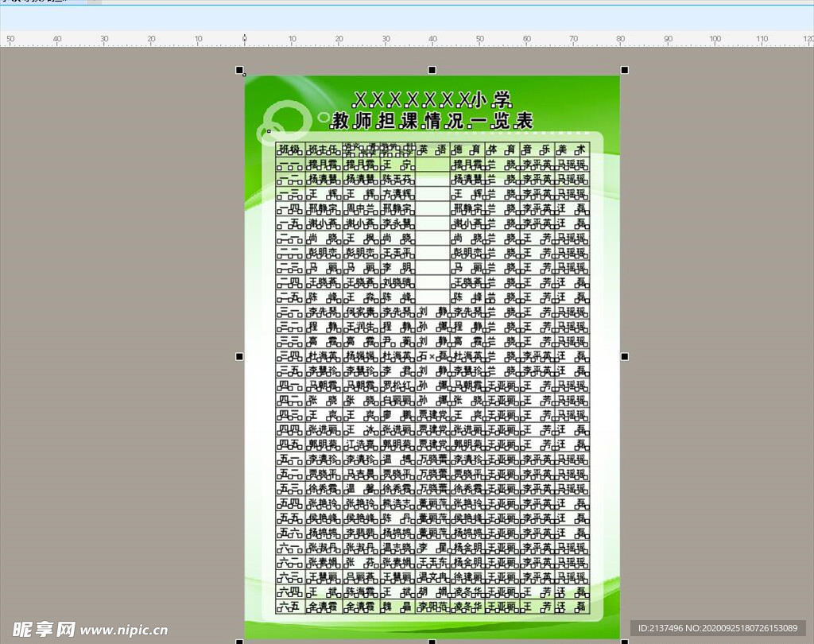
Task: Select the class label '四一' cell
Action: point(290,386)
